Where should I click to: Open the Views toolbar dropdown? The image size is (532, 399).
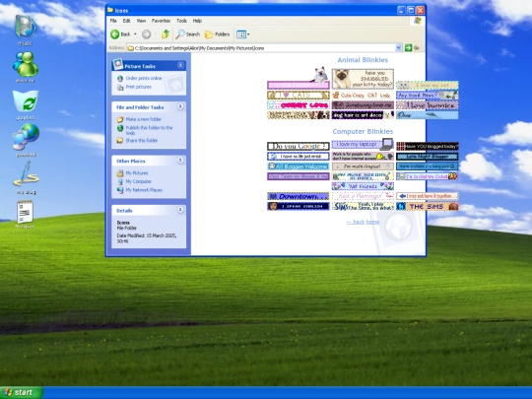(x=242, y=34)
